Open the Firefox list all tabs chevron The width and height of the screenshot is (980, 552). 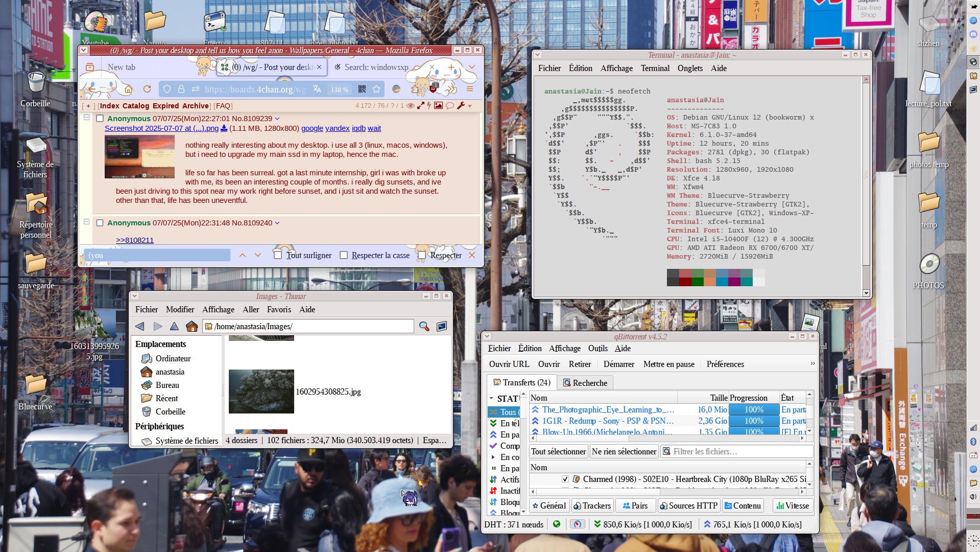472,67
